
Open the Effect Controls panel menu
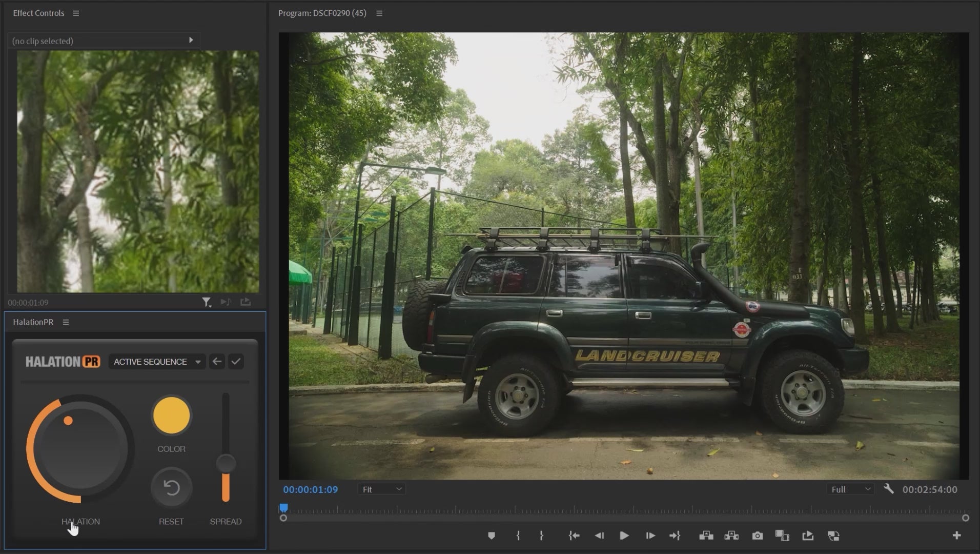[76, 13]
